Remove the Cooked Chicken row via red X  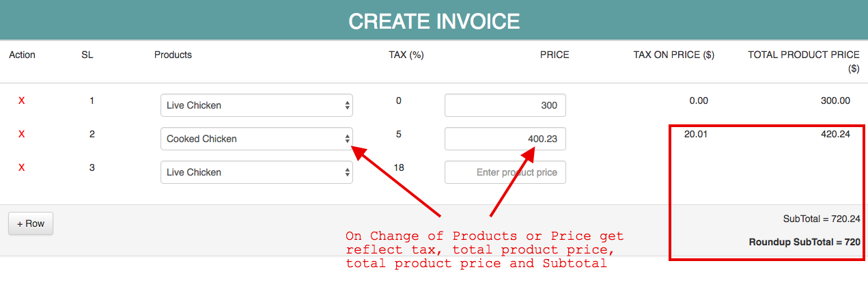pyautogui.click(x=21, y=134)
